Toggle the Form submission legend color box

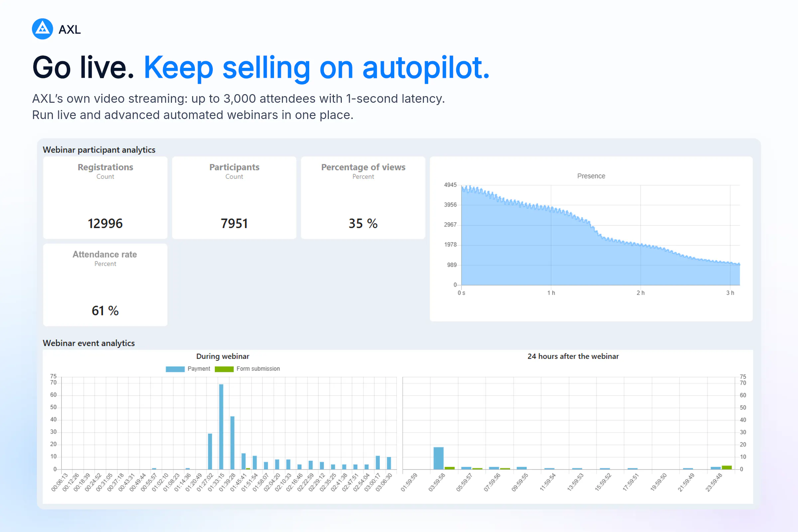224,369
